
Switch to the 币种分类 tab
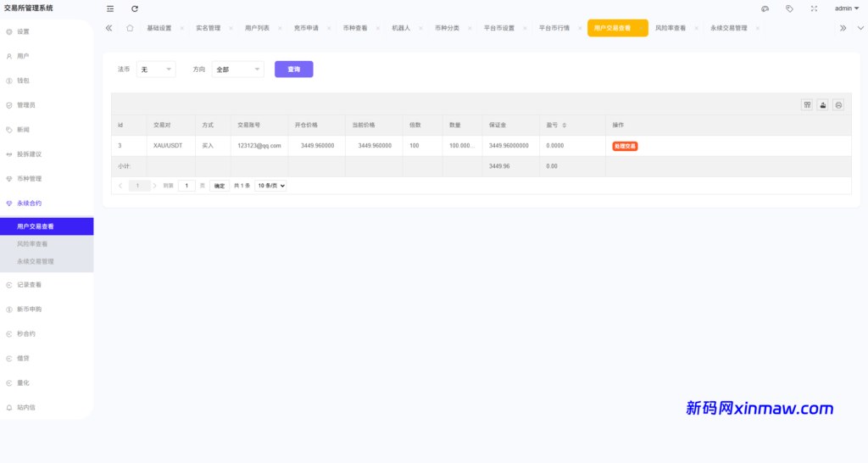pyautogui.click(x=447, y=28)
